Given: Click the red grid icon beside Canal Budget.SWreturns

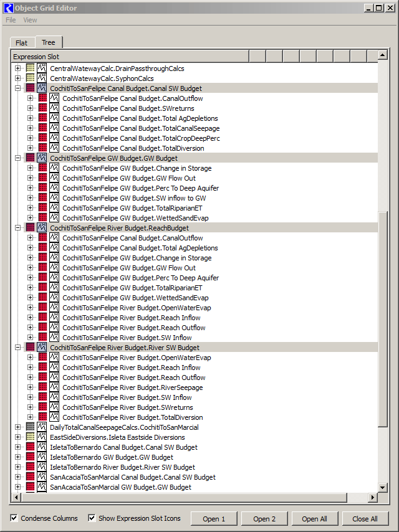Looking at the screenshot, I should click(x=43, y=108).
